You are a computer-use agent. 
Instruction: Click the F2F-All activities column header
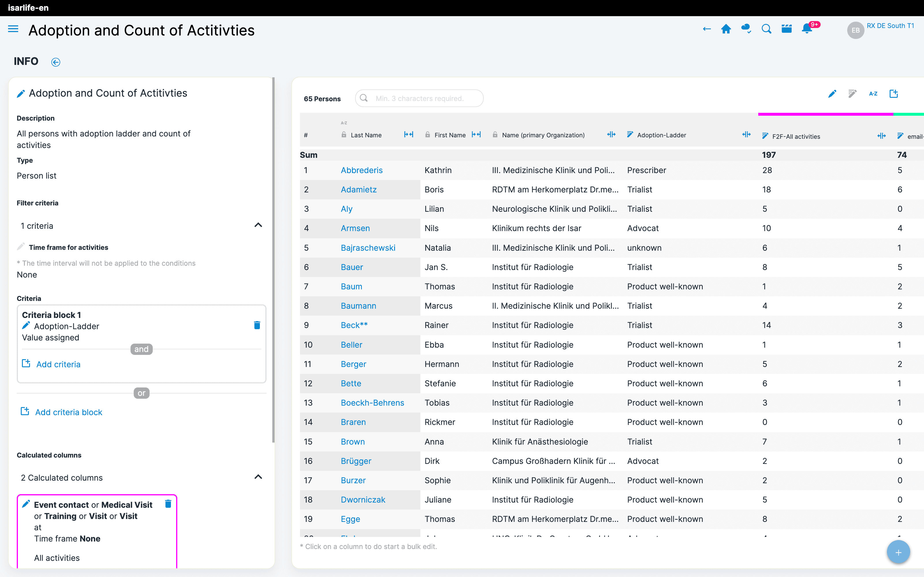[796, 137]
